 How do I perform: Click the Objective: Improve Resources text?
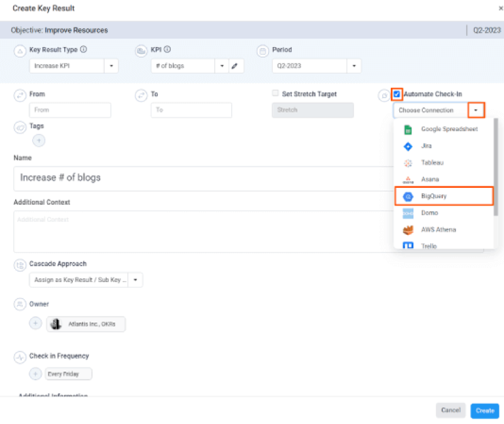point(59,30)
